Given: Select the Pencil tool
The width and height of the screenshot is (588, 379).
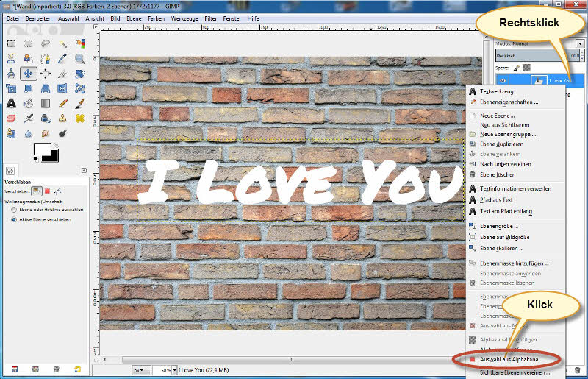Looking at the screenshot, I should 63,103.
